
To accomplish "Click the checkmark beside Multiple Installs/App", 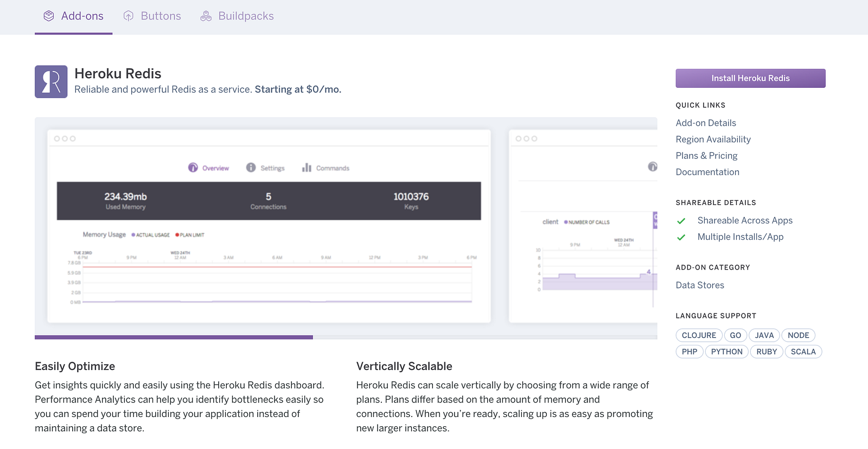I will coord(681,237).
